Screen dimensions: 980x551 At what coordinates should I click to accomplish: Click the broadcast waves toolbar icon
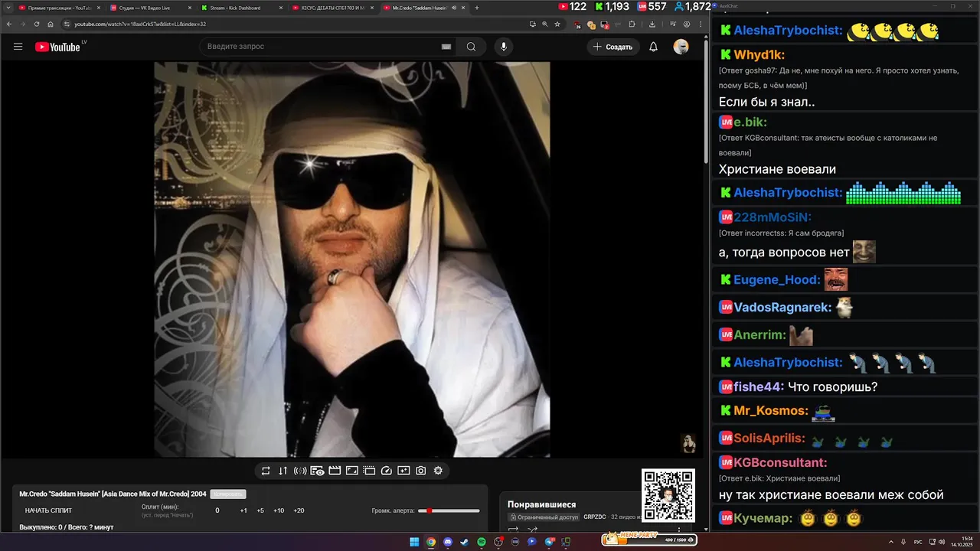(x=300, y=471)
